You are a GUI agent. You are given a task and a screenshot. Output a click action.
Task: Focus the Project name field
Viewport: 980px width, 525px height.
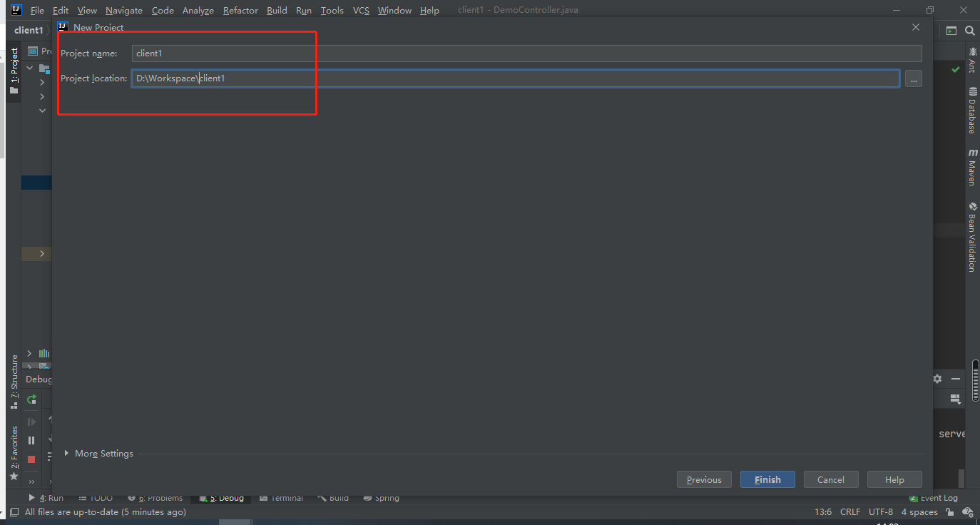click(526, 53)
